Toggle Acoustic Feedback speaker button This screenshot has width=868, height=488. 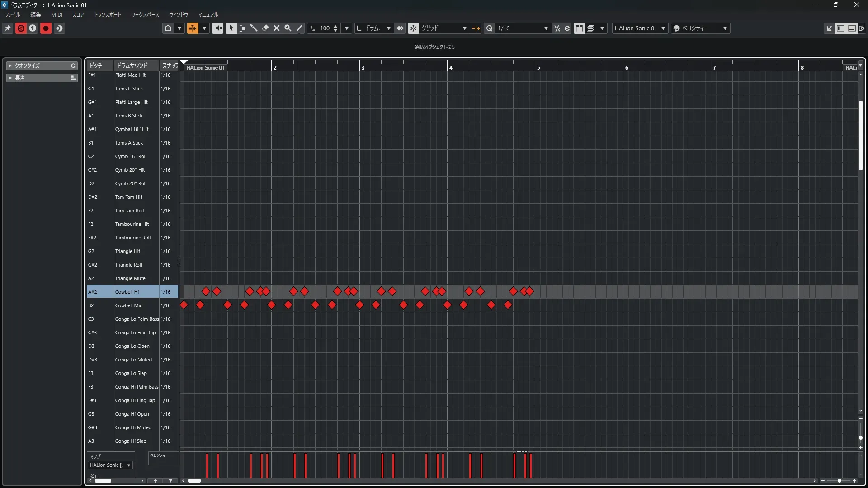tap(217, 28)
